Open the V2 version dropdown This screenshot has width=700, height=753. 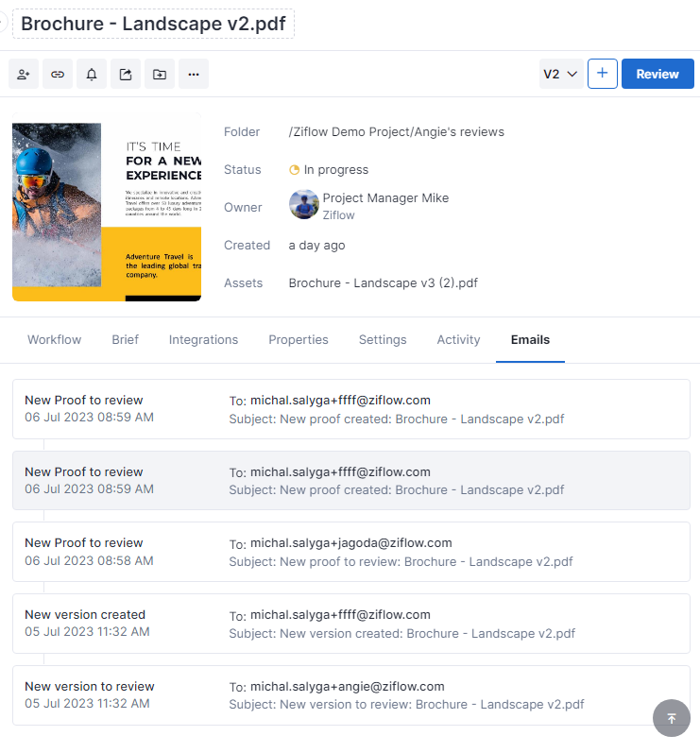[560, 74]
